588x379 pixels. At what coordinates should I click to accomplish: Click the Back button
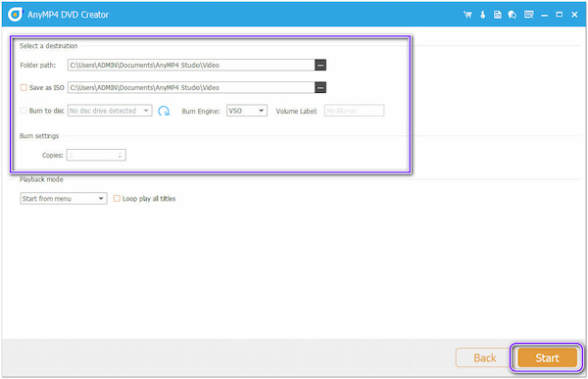coord(484,357)
